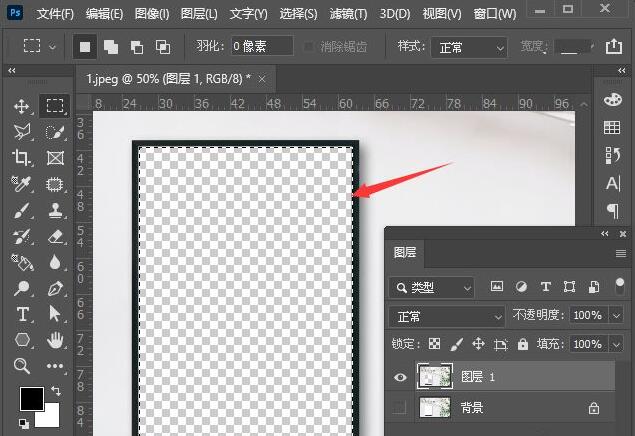Select the Clone Stamp tool

[55, 211]
